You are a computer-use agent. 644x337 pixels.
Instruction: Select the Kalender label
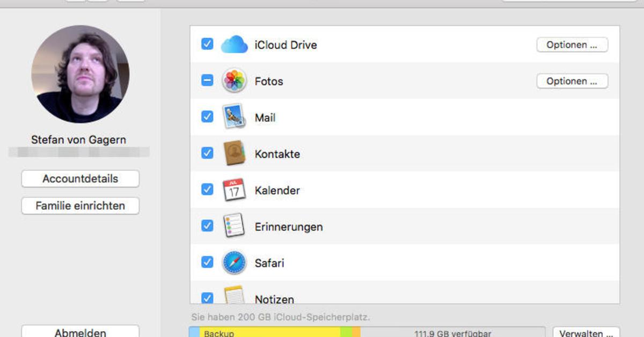(277, 191)
